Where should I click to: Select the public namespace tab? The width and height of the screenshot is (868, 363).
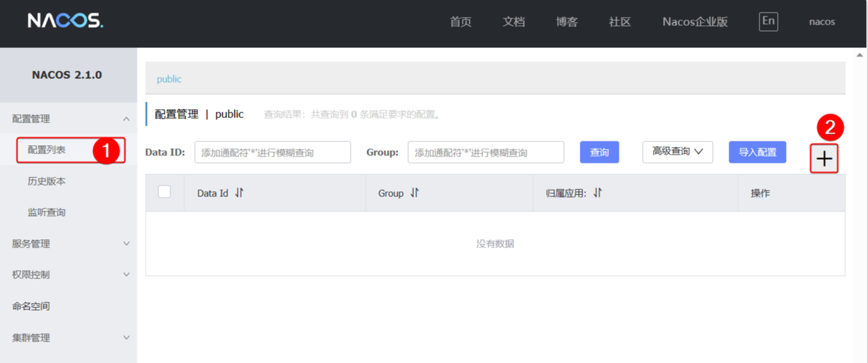point(169,79)
